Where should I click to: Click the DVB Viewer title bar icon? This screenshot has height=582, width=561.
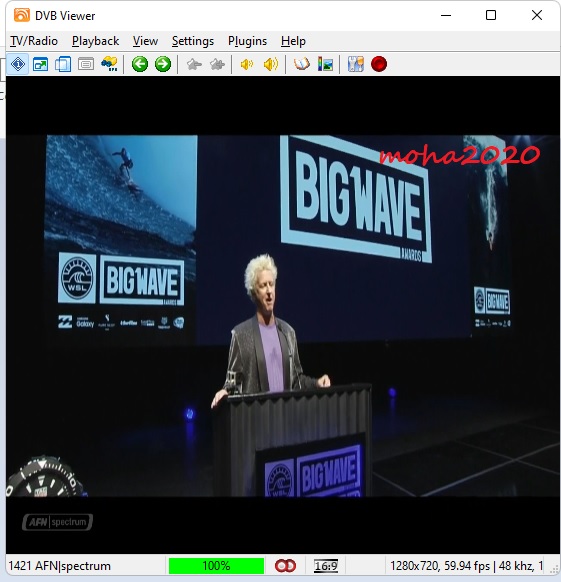[22, 15]
